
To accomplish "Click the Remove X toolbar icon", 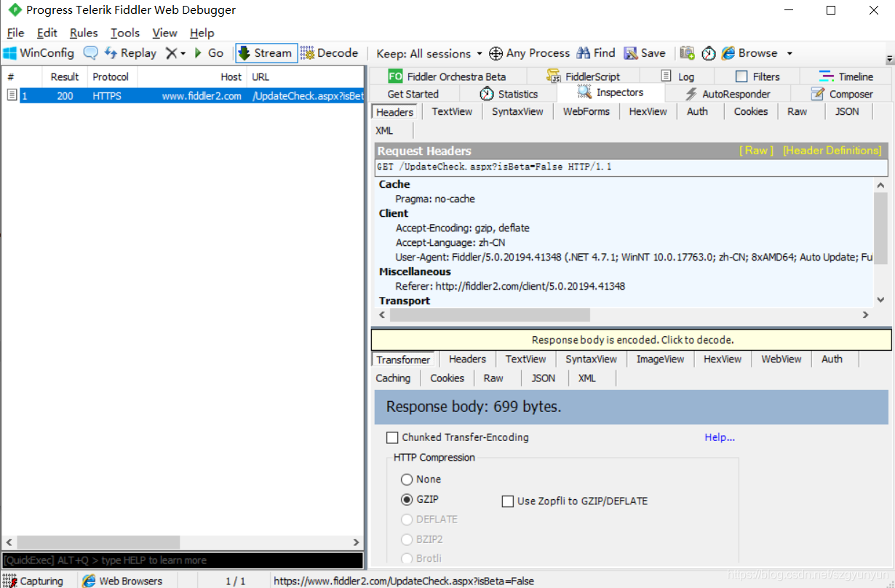I will [171, 53].
